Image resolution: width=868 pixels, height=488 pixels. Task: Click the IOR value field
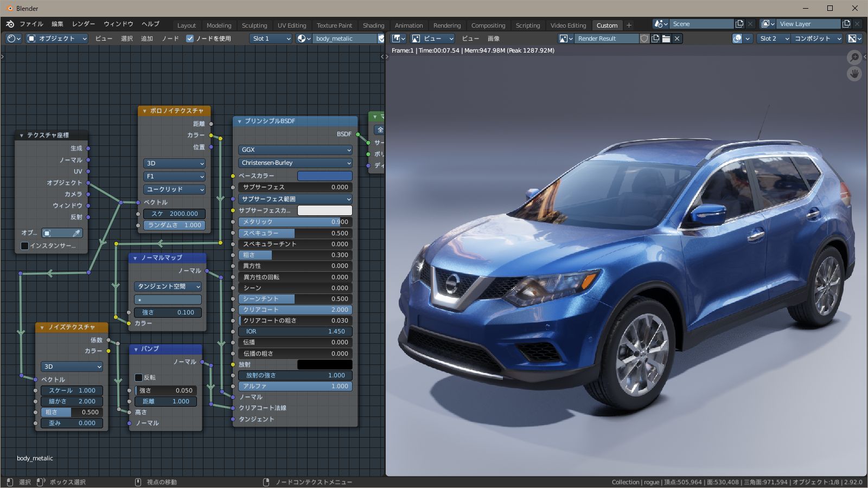pos(295,331)
